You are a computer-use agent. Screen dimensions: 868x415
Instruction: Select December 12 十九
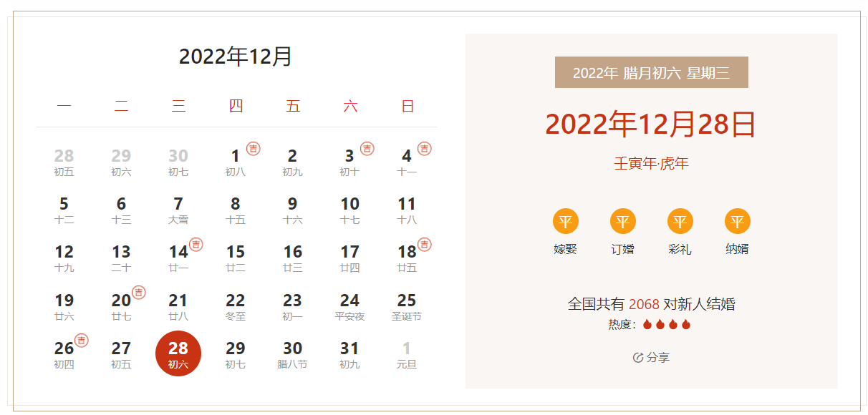64,258
